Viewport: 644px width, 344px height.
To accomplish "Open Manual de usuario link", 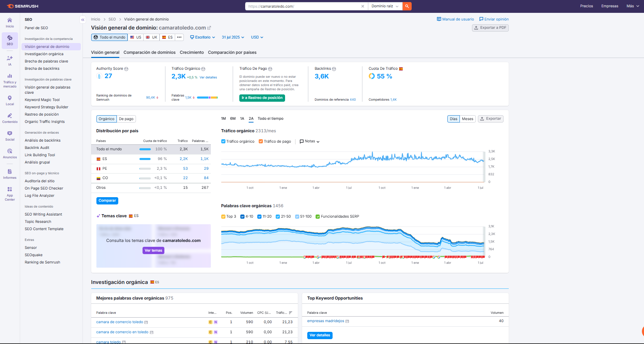I will coord(455,19).
